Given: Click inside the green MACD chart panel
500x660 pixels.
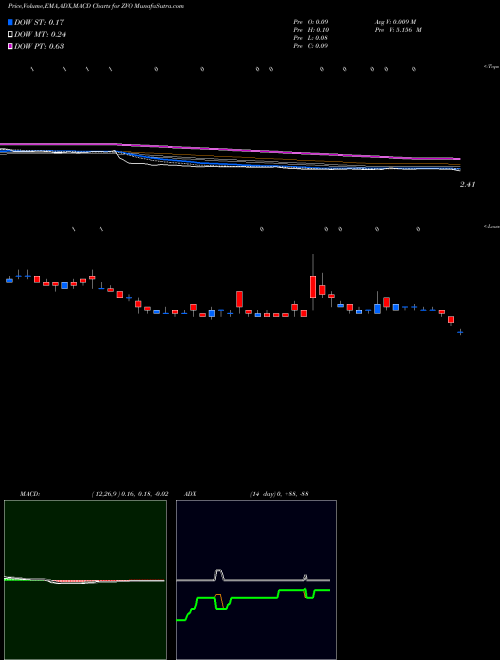Looking at the screenshot, I should pos(85,580).
